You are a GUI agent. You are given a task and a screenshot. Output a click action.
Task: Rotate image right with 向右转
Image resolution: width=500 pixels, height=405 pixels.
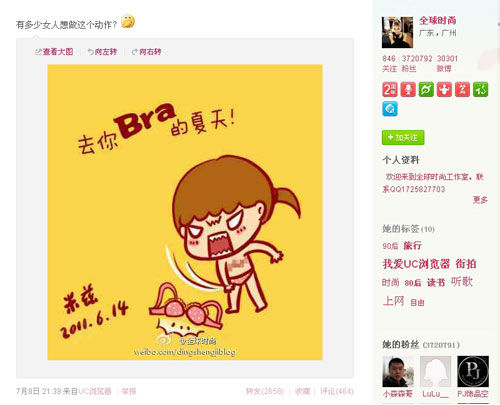pyautogui.click(x=147, y=52)
